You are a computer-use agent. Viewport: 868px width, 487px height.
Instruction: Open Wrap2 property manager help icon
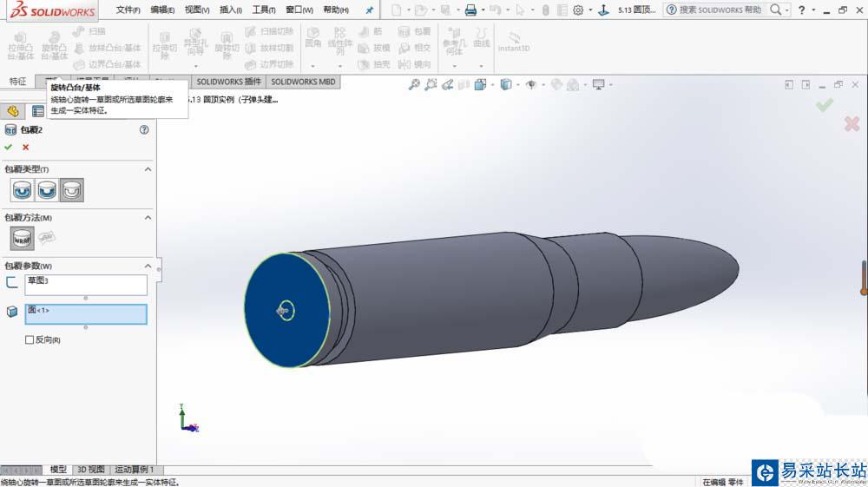click(144, 129)
